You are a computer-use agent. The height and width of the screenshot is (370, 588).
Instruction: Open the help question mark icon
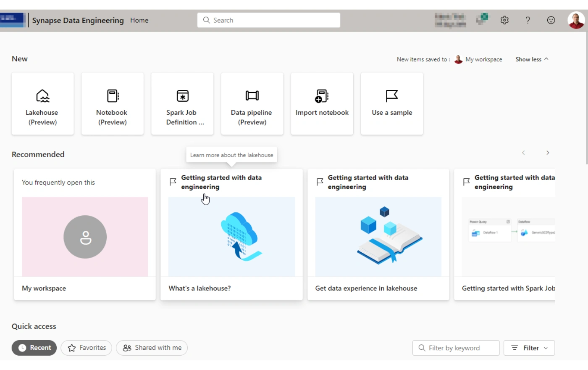click(528, 20)
